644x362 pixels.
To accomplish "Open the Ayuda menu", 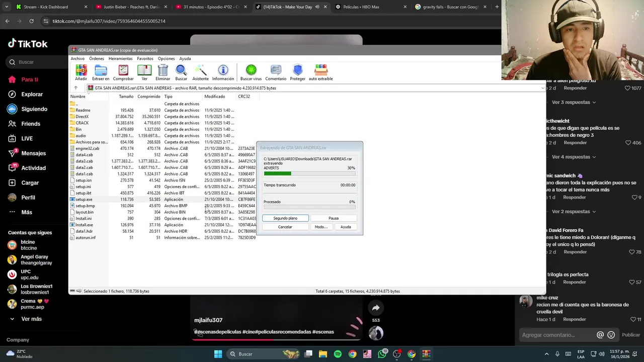I will point(185,59).
